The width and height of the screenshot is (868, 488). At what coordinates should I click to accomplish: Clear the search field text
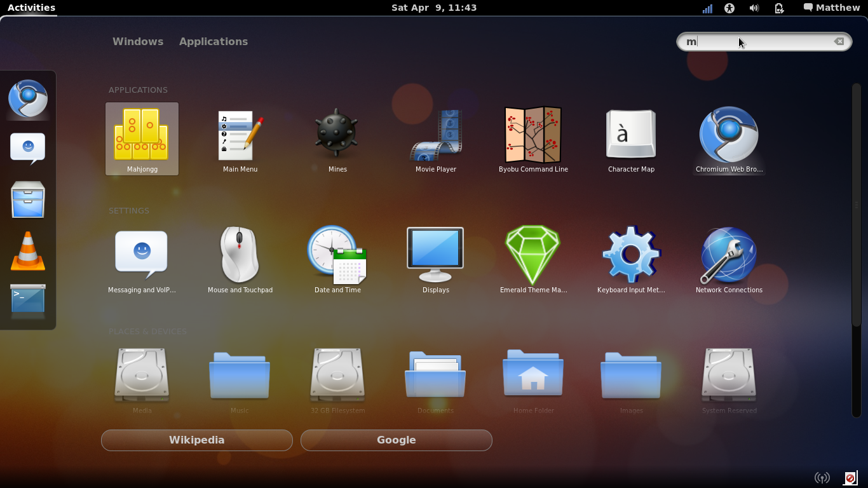pos(839,41)
